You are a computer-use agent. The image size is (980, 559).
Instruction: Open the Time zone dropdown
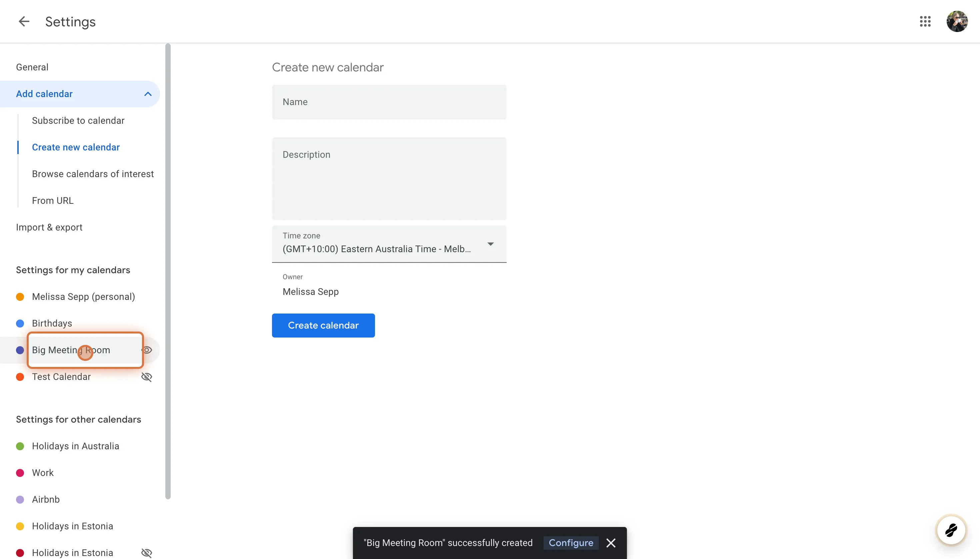490,244
